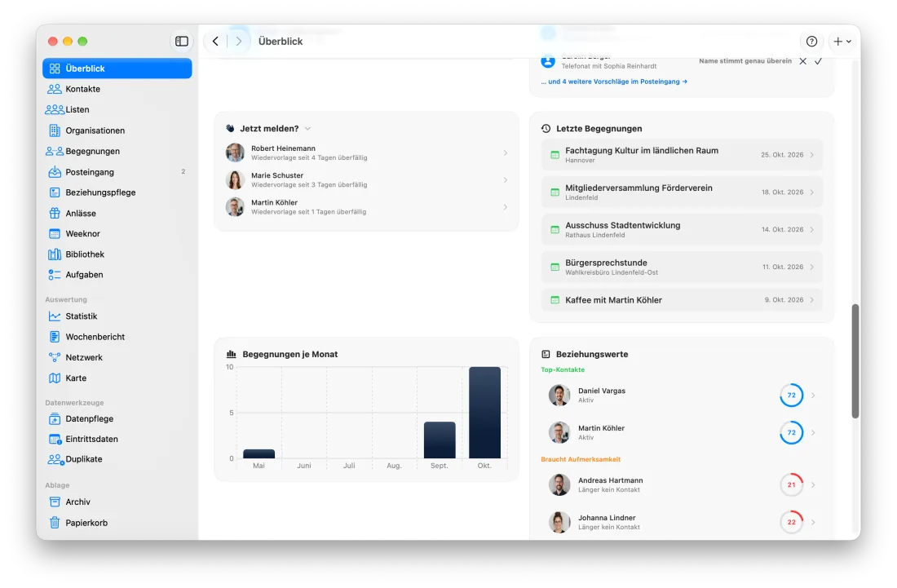Click the Karte map icon
The height and width of the screenshot is (588, 897).
tap(55, 378)
